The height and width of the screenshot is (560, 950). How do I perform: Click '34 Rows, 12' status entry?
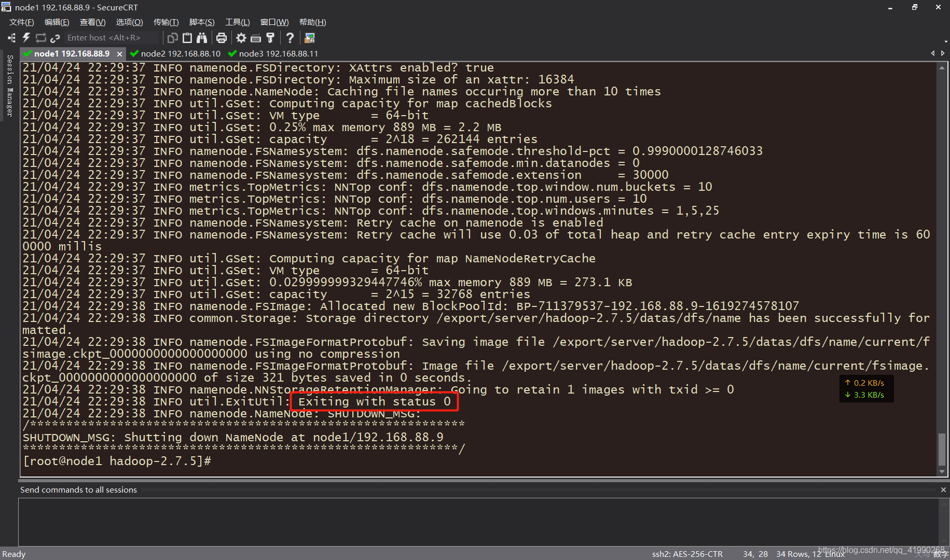[798, 554]
